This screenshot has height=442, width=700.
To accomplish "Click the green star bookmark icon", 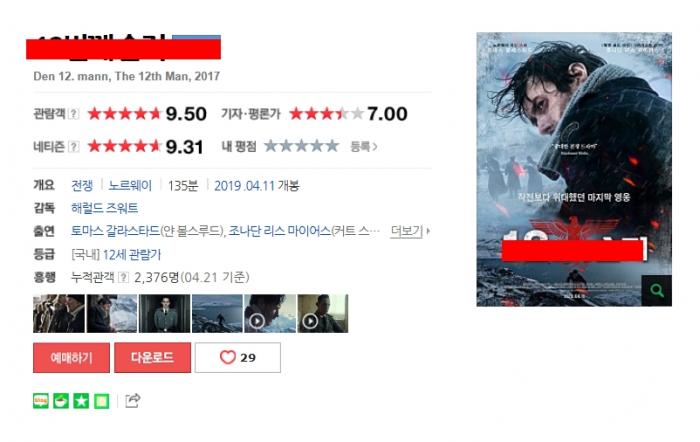I will pos(81,401).
